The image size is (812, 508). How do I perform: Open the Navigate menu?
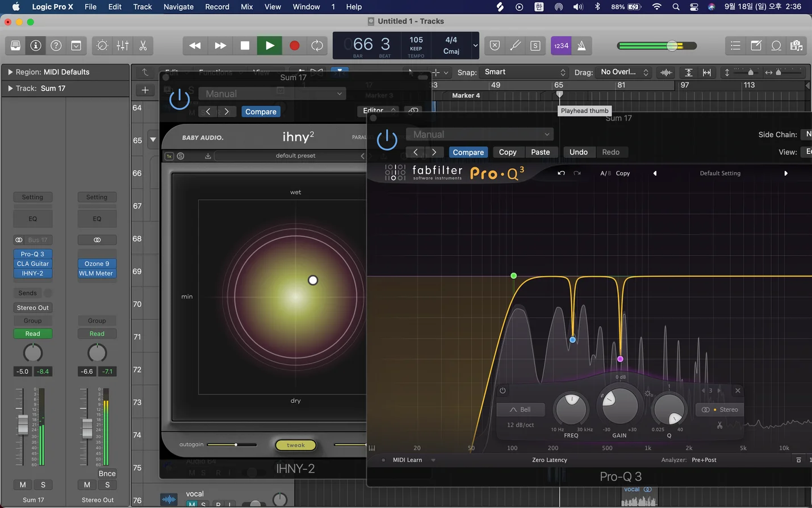(178, 7)
